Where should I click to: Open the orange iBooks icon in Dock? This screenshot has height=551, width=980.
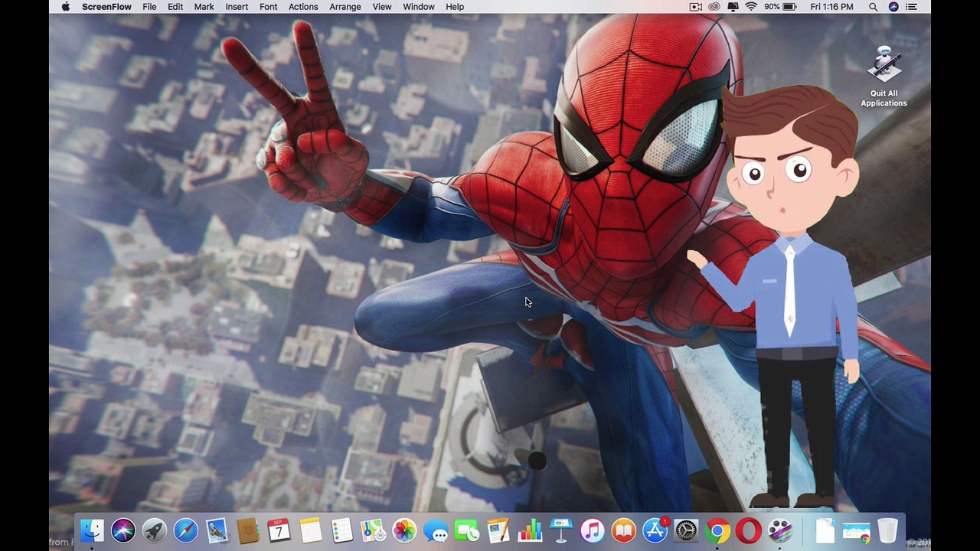pyautogui.click(x=623, y=530)
